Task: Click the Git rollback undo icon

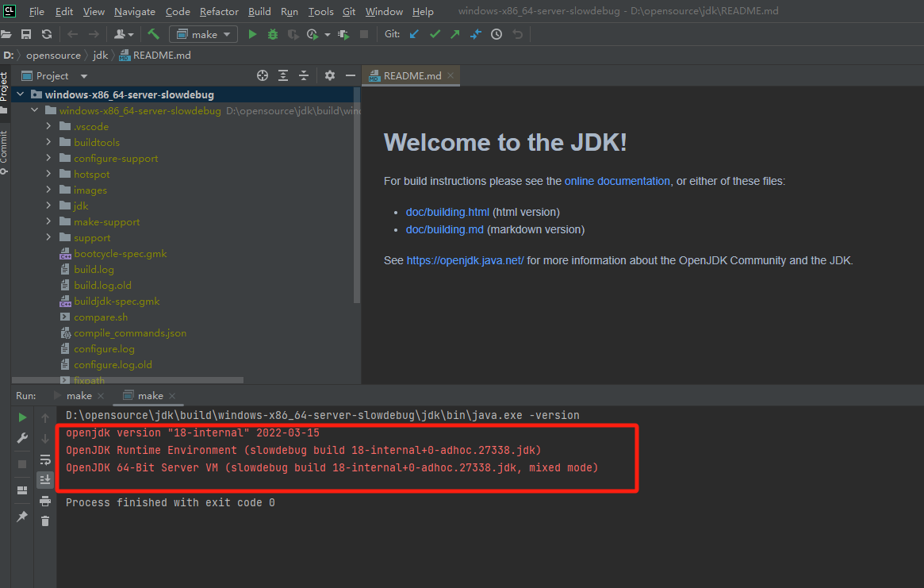Action: coord(517,34)
